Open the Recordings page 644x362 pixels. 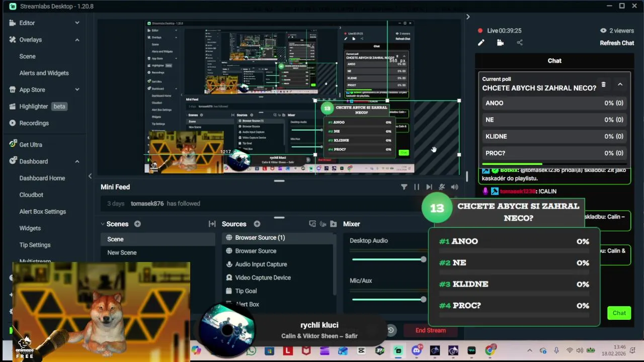[x=34, y=123]
